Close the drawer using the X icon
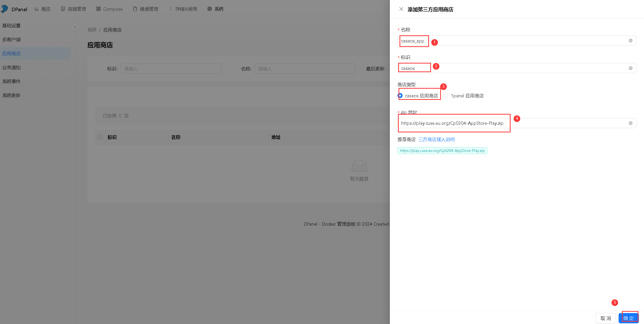 point(401,9)
